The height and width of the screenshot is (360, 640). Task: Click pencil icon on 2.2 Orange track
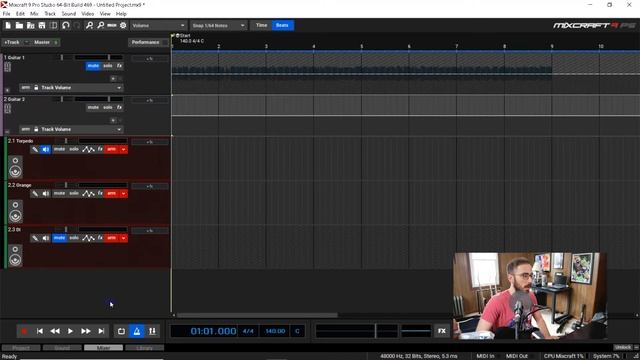tap(35, 193)
